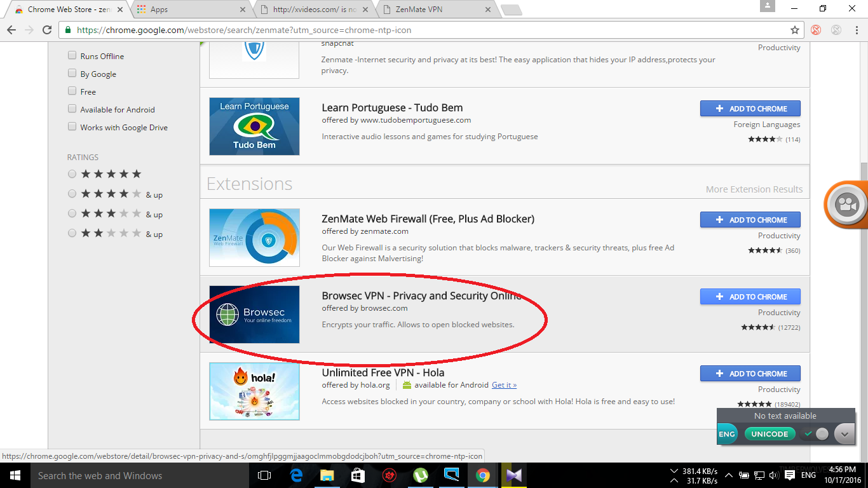
Task: Tick the Runs Offline checkbox
Action: click(x=72, y=56)
